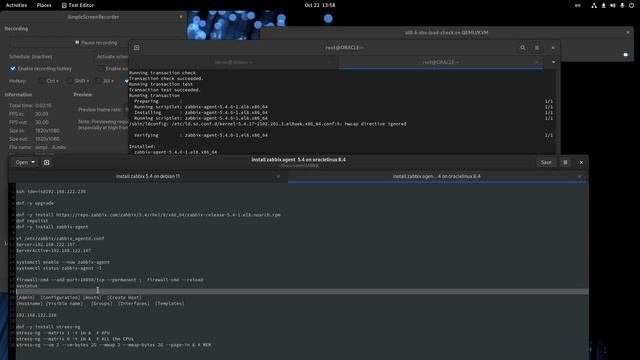The width and height of the screenshot is (640, 360).
Task: Open the Text Editor hamburger menu
Action: point(565,162)
